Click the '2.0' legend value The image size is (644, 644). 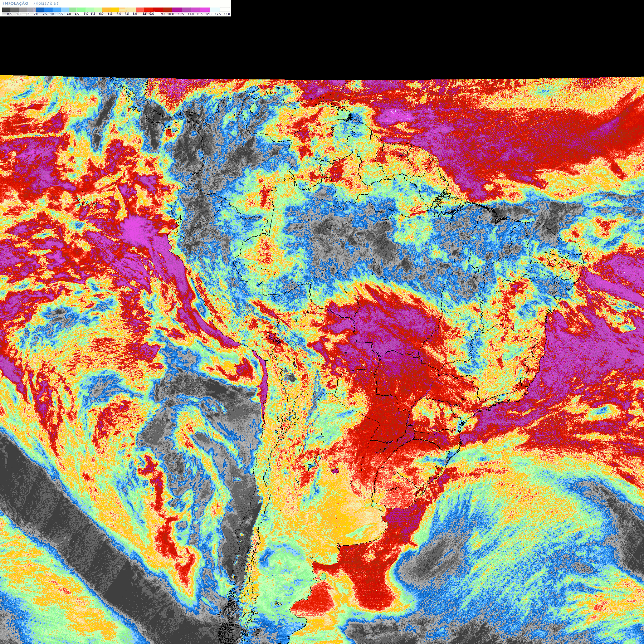click(x=36, y=14)
